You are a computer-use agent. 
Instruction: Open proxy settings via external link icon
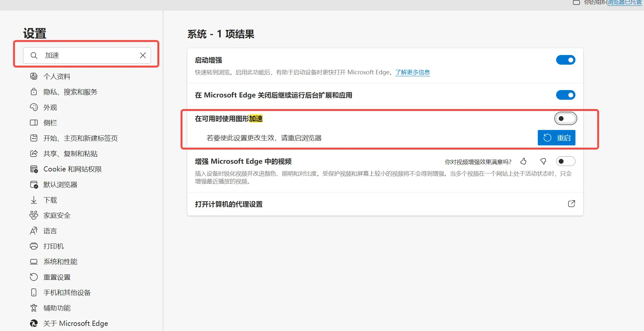[572, 204]
